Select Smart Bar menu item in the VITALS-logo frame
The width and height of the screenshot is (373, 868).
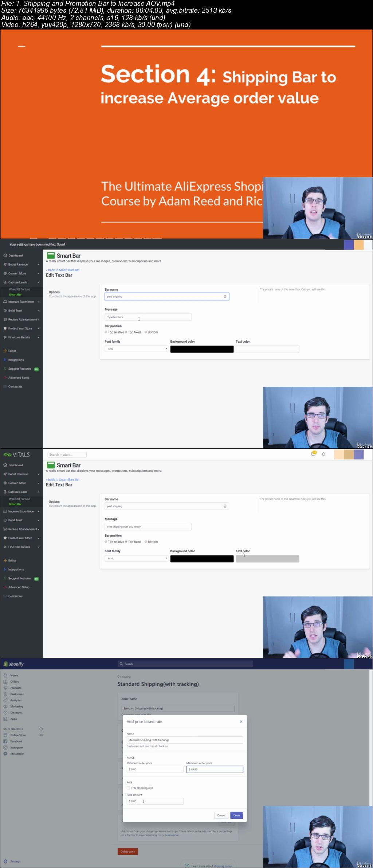[x=15, y=504]
